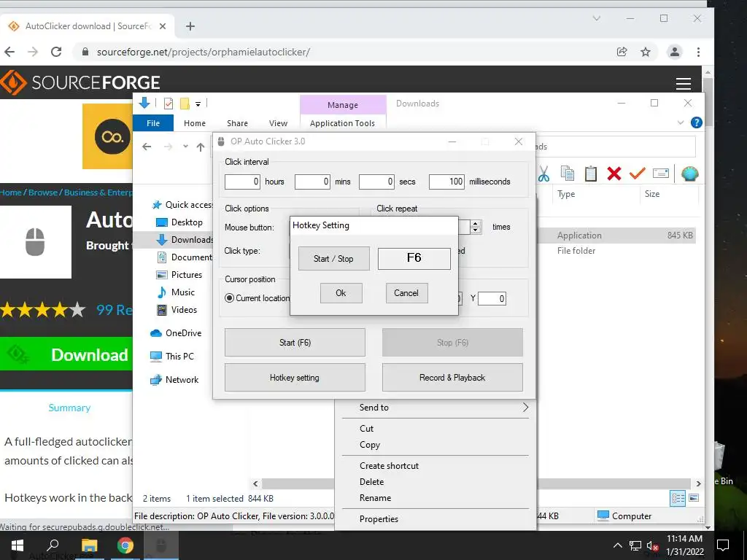Click Start (F6) button in Auto Clicker
747x560 pixels.
pyautogui.click(x=295, y=343)
